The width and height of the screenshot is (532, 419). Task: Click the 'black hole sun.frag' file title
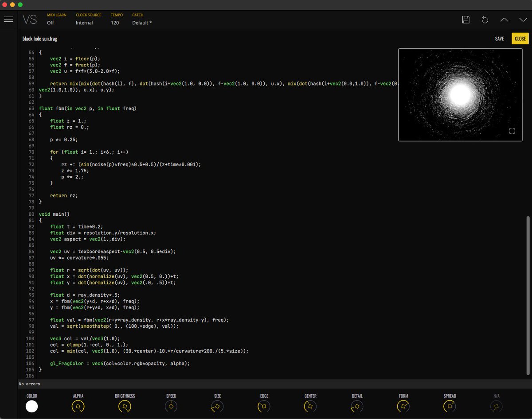click(x=40, y=39)
